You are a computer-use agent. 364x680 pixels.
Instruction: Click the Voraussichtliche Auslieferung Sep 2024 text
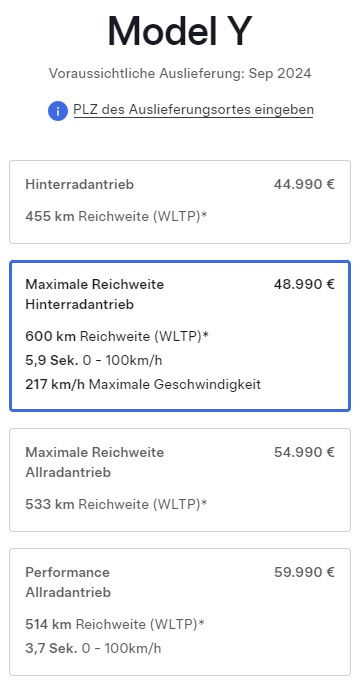(x=180, y=73)
